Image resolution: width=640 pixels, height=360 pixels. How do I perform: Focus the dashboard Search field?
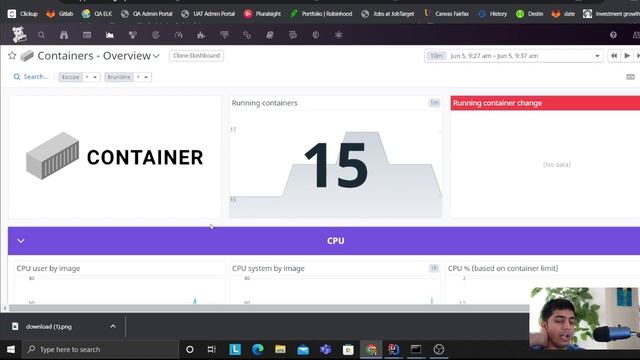pyautogui.click(x=31, y=77)
